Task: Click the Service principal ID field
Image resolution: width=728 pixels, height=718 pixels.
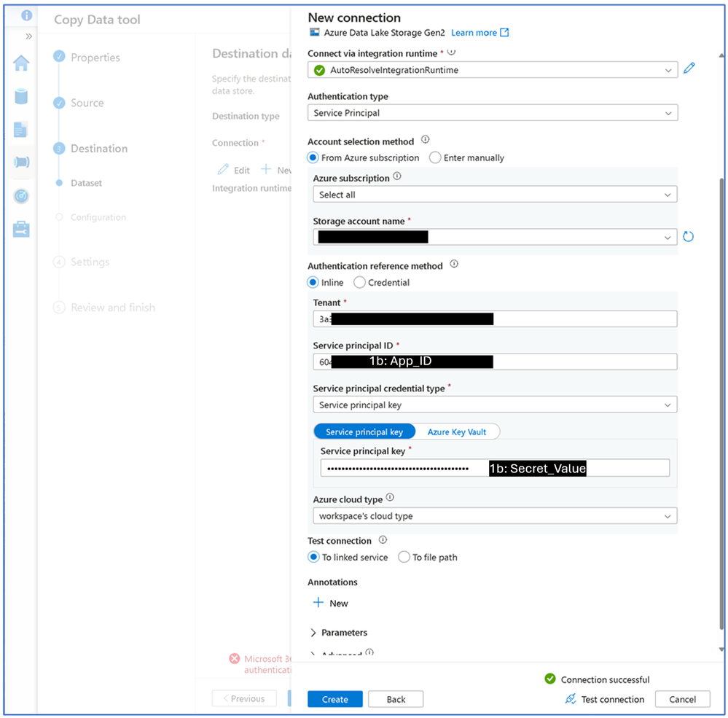Action: [495, 362]
